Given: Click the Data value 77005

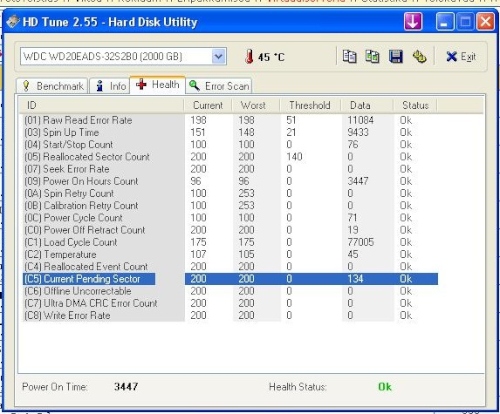Looking at the screenshot, I should 361,242.
